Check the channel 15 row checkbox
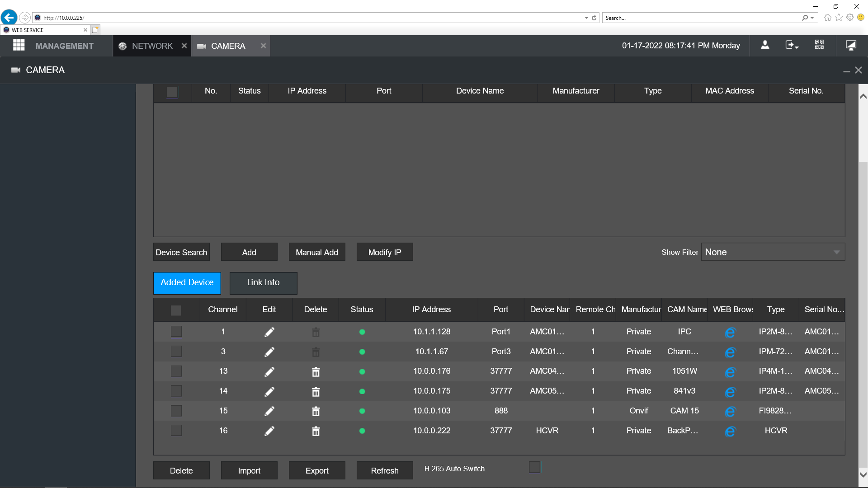The width and height of the screenshot is (868, 488). coord(176,411)
